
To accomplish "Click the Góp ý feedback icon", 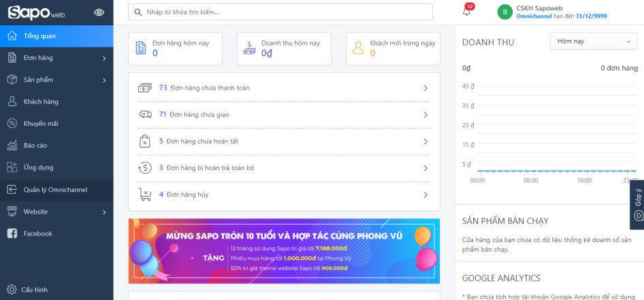I will [639, 215].
